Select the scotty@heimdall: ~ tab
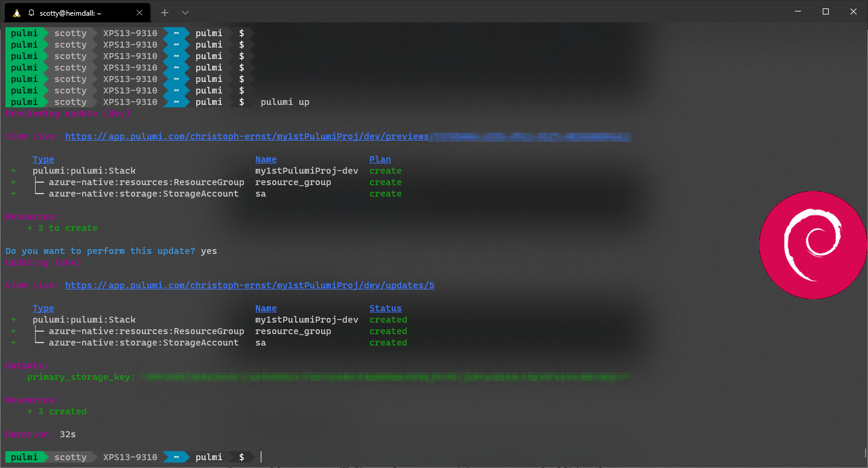 click(77, 12)
